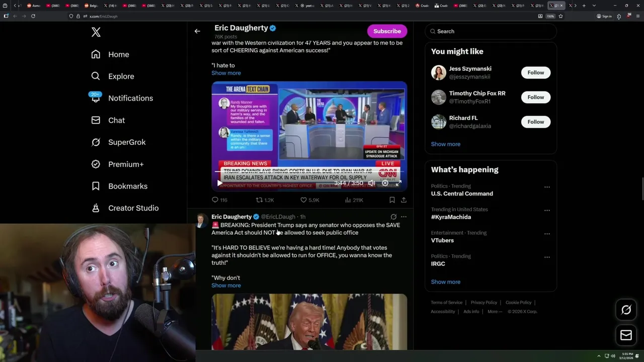Toggle fullscreen on CNN video

click(398, 183)
